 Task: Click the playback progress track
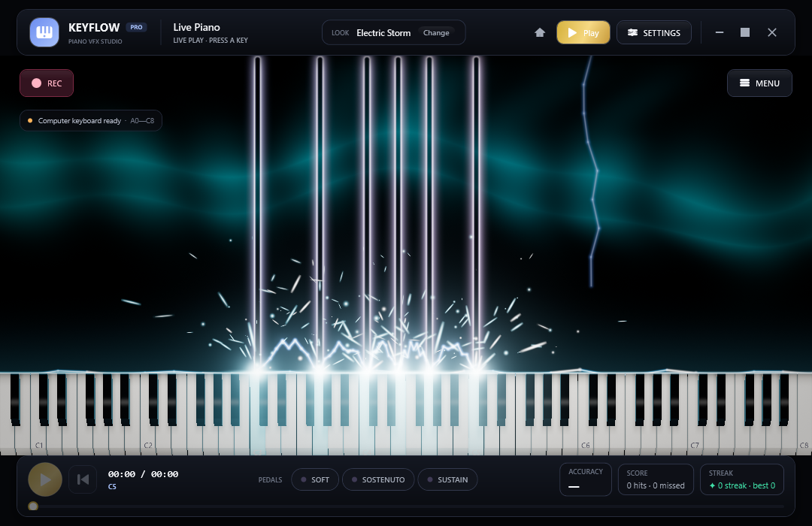[x=406, y=506]
